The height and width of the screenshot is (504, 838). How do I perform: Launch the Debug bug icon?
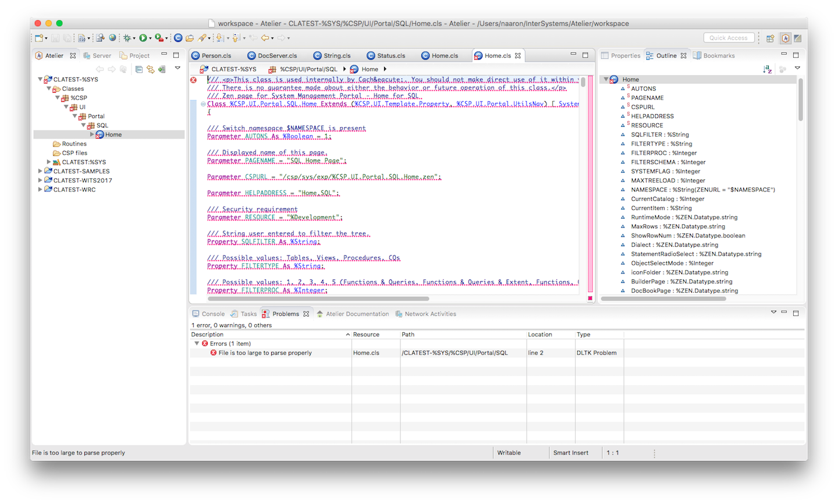127,38
